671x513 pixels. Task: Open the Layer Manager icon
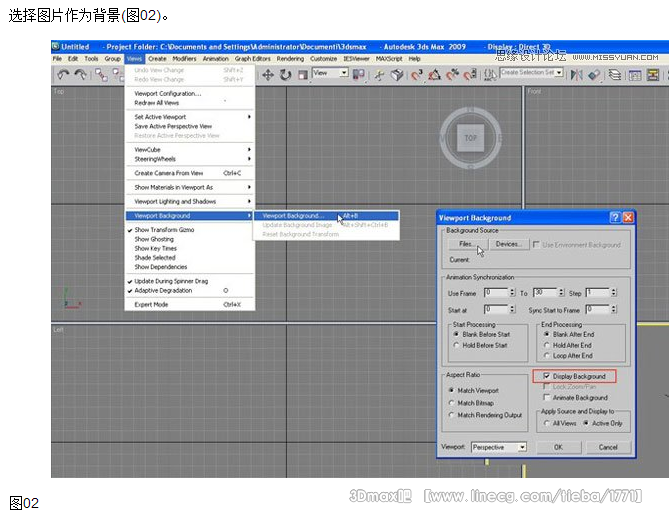point(615,75)
